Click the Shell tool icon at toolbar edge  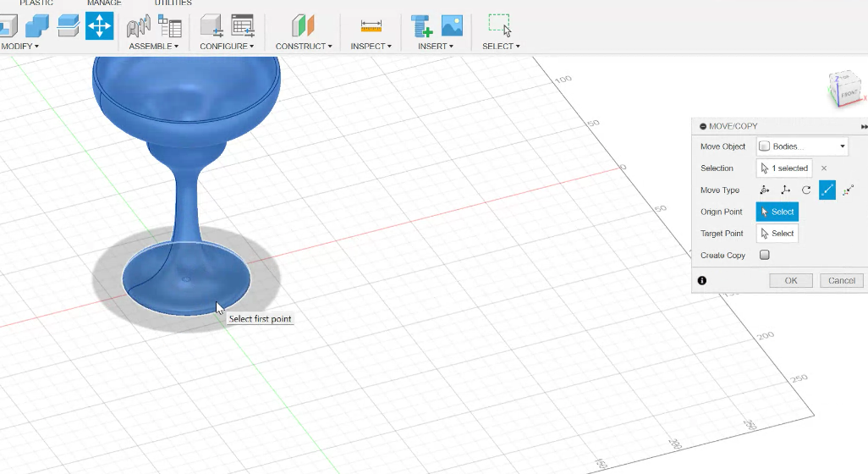point(8,25)
